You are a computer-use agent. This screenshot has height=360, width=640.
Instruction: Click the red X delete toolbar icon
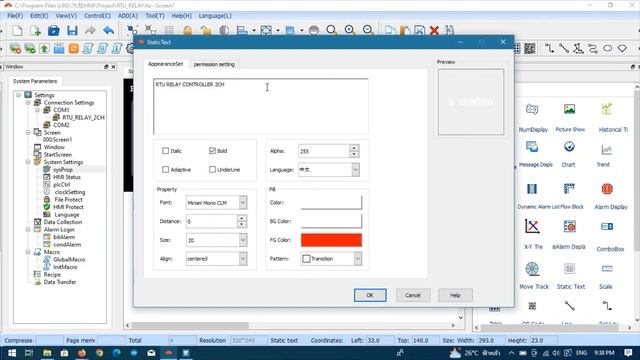coord(434,31)
